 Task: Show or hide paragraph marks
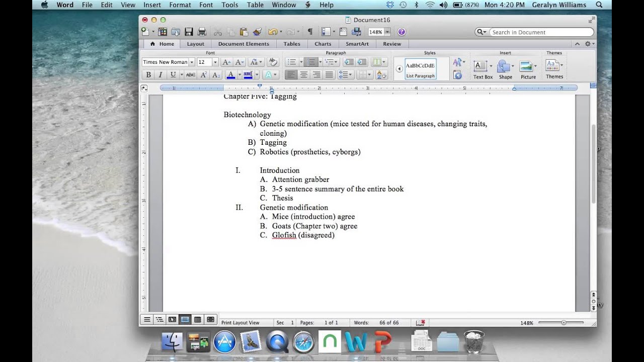click(x=310, y=32)
